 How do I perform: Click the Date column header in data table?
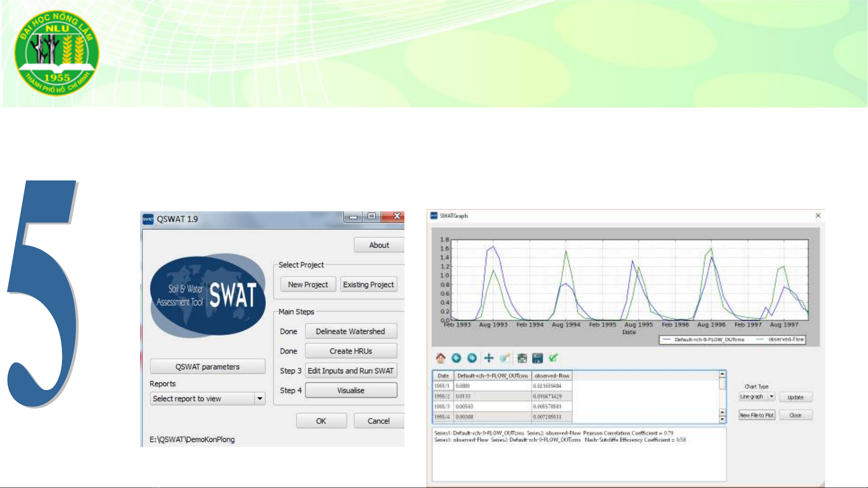[443, 376]
